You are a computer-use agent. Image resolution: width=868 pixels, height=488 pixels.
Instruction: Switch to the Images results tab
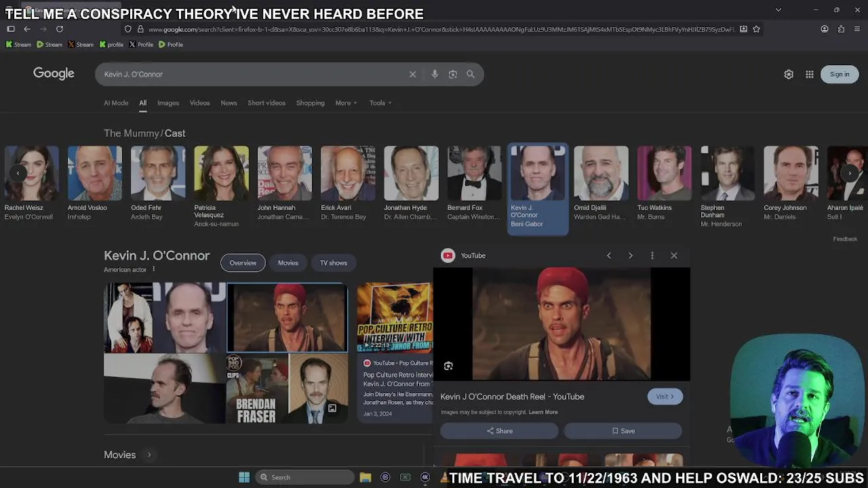click(168, 103)
